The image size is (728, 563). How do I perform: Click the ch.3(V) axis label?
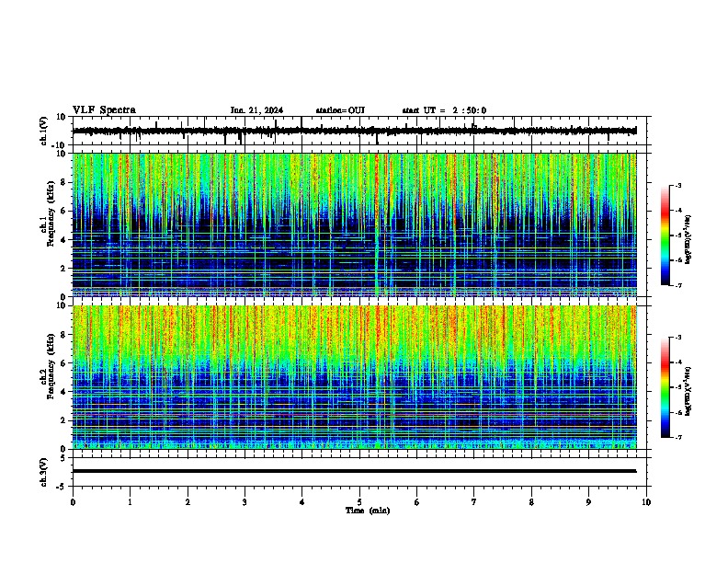(44, 472)
